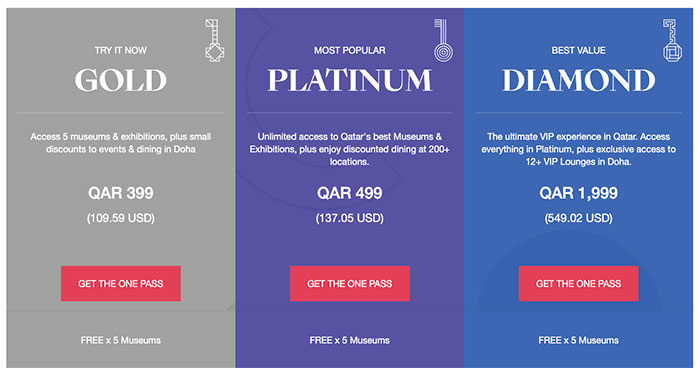
Task: Get the One Pass for Platinum
Action: [350, 284]
